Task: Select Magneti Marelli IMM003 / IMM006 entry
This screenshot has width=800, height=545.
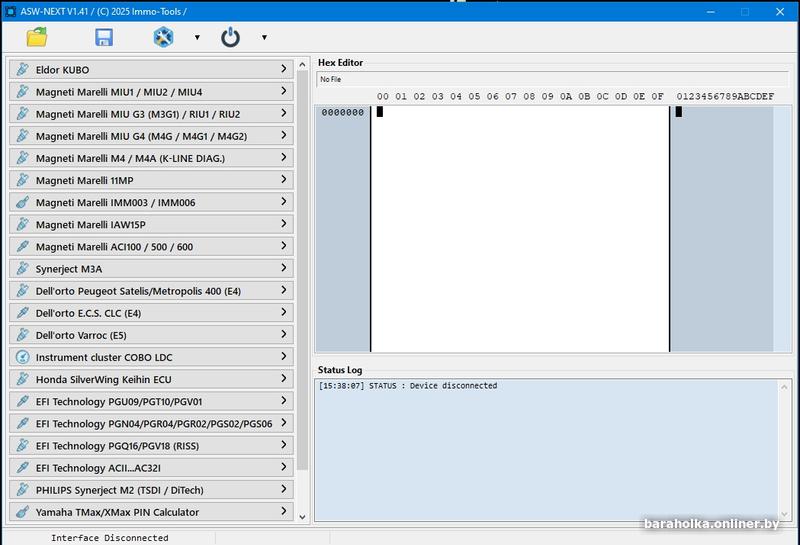Action: [x=151, y=202]
